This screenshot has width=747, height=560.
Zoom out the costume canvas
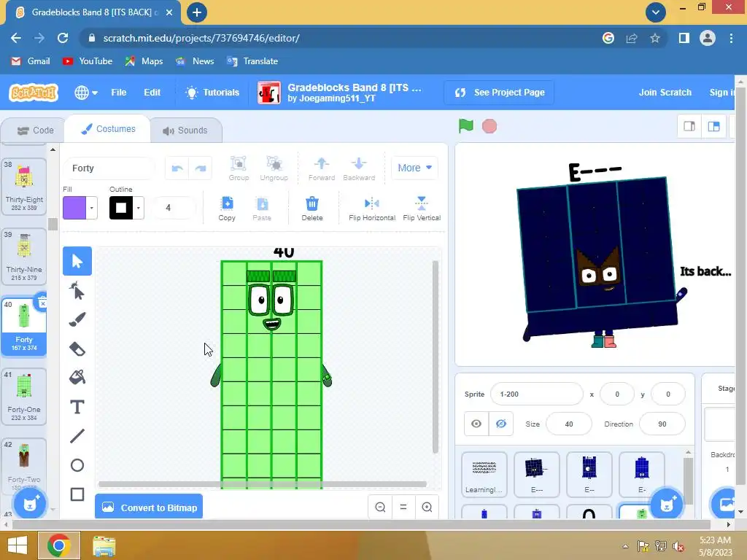[380, 507]
